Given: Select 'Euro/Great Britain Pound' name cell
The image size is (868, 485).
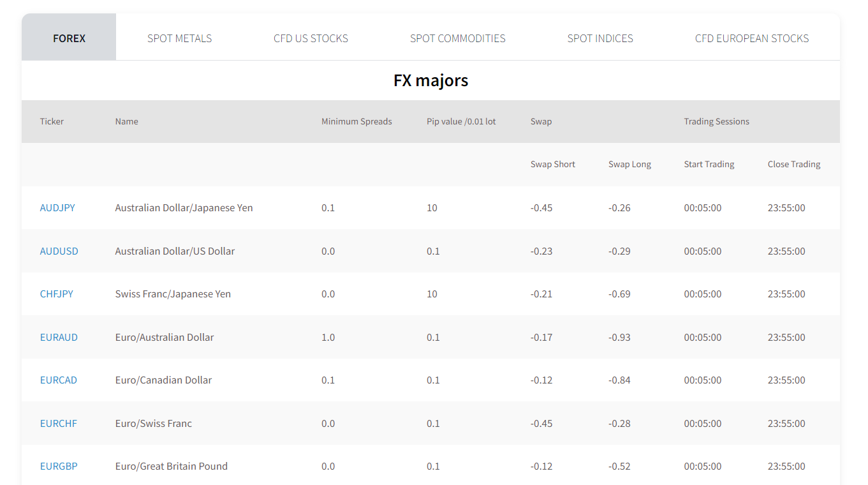Looking at the screenshot, I should coord(172,466).
